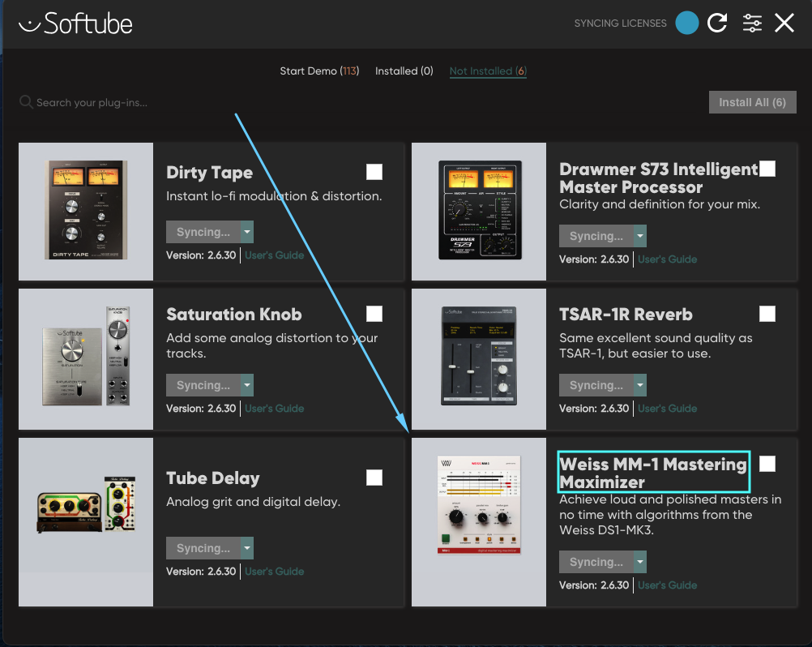Screen dimensions: 812x647
Task: Open the filter settings icon
Action: click(x=751, y=23)
